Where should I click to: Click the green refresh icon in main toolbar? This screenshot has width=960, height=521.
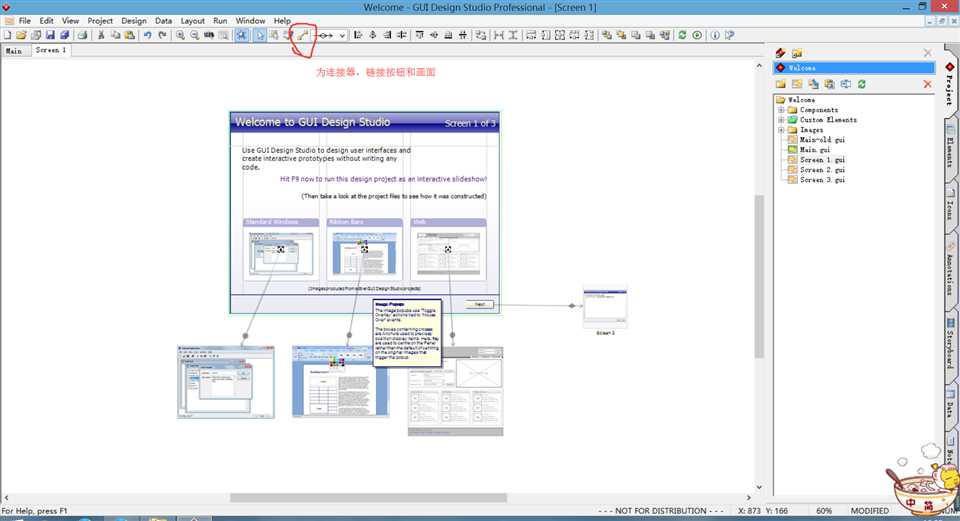pyautogui.click(x=682, y=36)
